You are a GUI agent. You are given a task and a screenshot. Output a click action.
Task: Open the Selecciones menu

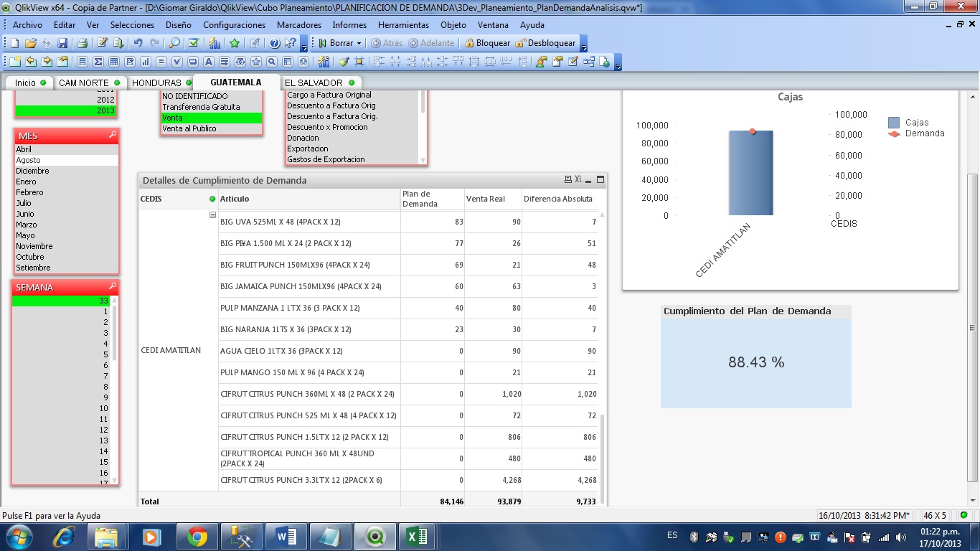[x=132, y=24]
